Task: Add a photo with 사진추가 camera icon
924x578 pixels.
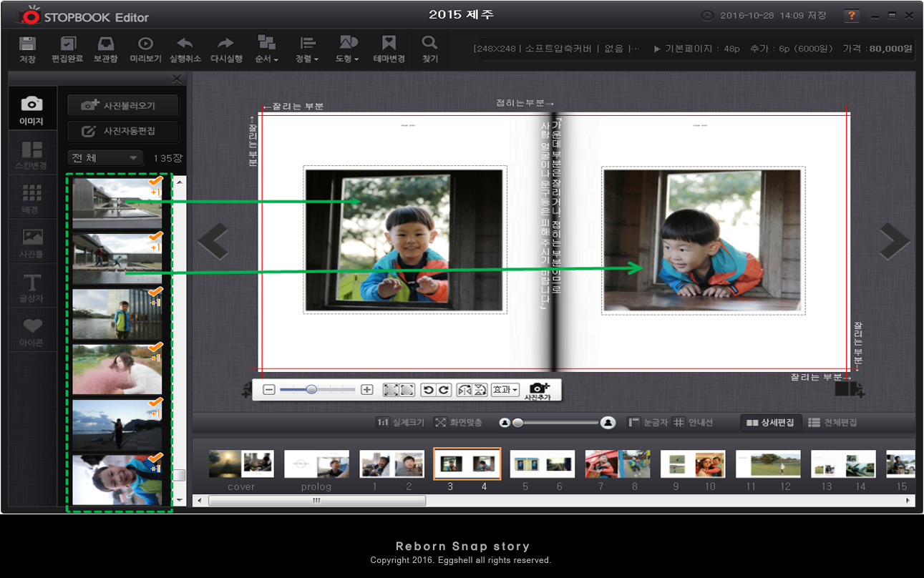Action: point(540,390)
